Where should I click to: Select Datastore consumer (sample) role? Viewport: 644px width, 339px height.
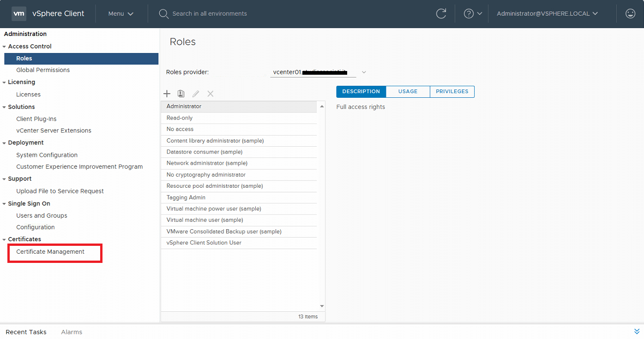click(x=239, y=152)
